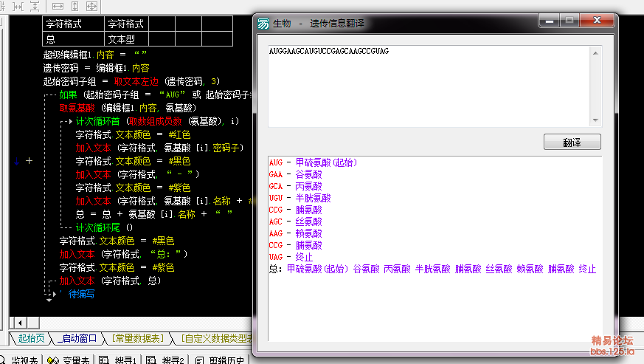Click the 搜寻1 tab's search icon
Screen dimensions: 644x364
104,360
